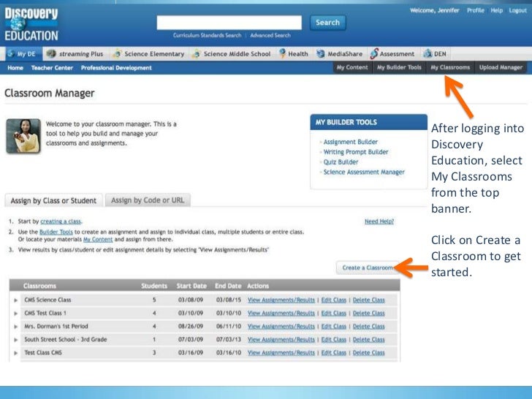The image size is (532, 399).
Task: Open Quiz Builder tool
Action: click(341, 162)
